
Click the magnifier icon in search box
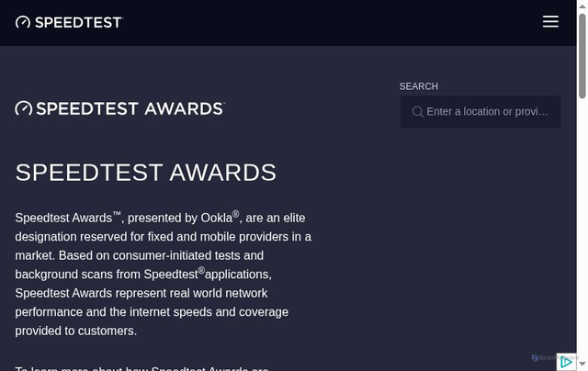417,112
